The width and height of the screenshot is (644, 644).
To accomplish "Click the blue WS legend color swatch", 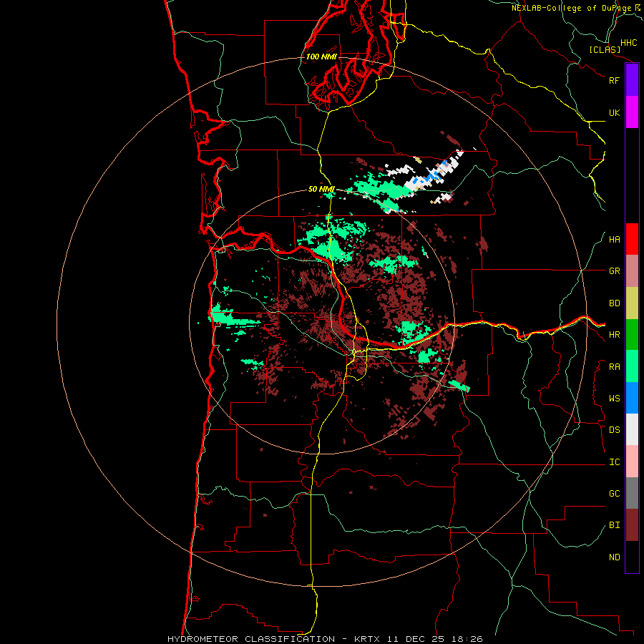I will tap(632, 398).
